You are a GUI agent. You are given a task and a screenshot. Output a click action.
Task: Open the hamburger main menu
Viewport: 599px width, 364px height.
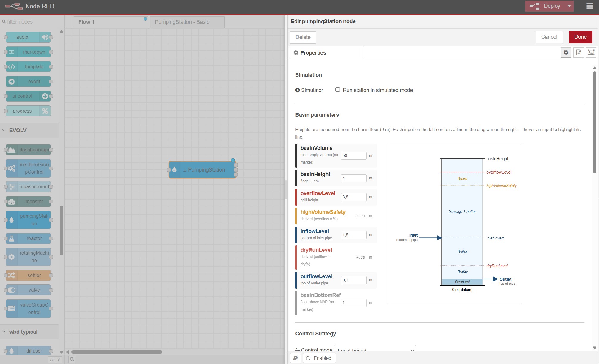click(x=590, y=6)
